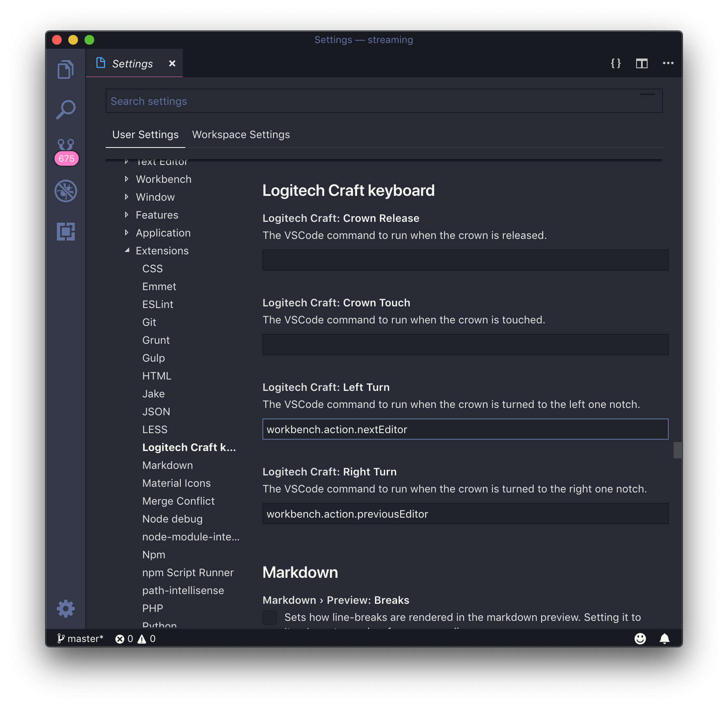
Task: Select JSON in the Extensions list
Action: (156, 412)
